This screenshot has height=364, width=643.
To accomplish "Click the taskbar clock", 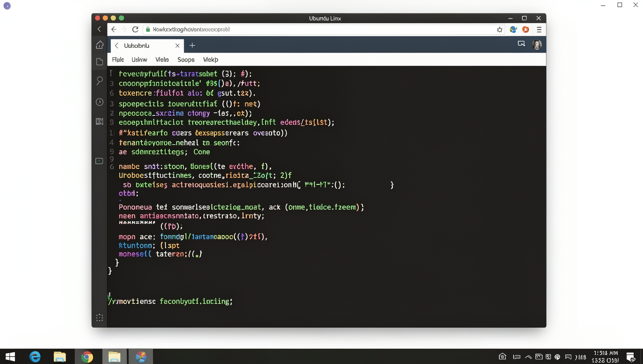I will pyautogui.click(x=606, y=357).
